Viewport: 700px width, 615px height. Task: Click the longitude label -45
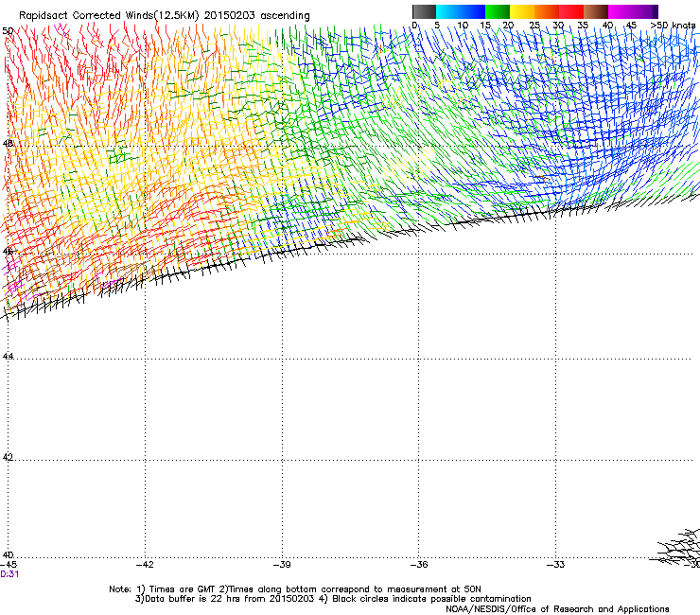point(9,565)
